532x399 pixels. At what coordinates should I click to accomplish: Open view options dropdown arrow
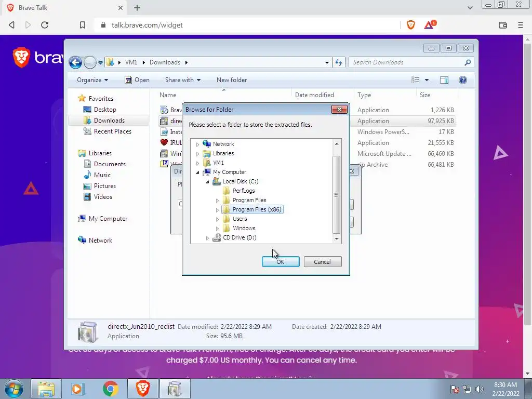427,80
